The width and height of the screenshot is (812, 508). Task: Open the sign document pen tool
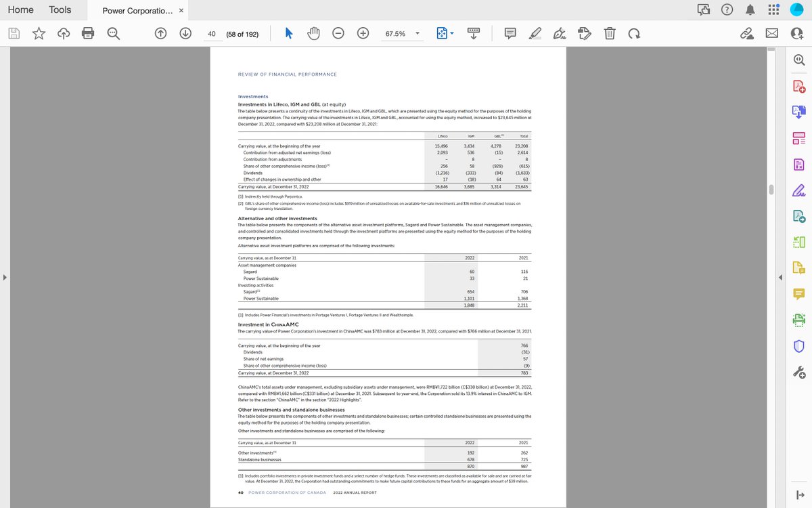pos(560,33)
